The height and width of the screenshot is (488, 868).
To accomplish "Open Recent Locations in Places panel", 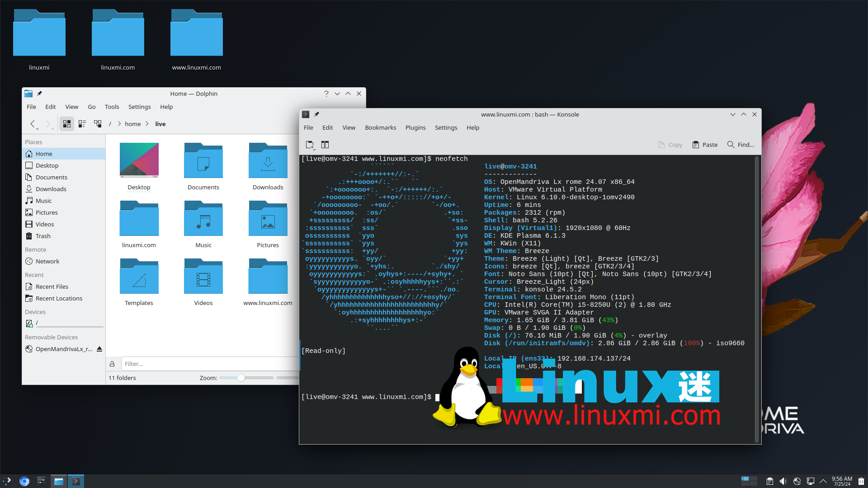I will (x=64, y=298).
